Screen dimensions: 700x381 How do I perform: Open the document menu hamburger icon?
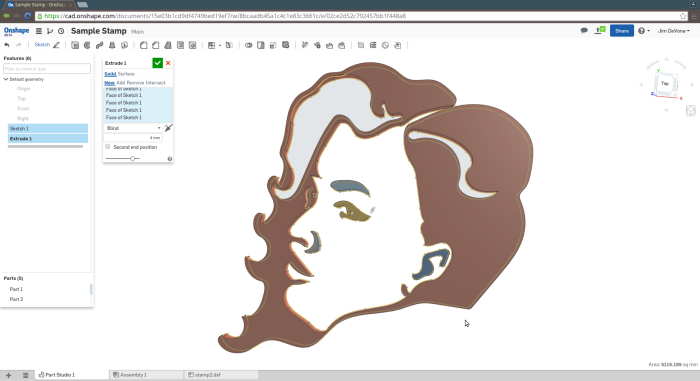[39, 31]
